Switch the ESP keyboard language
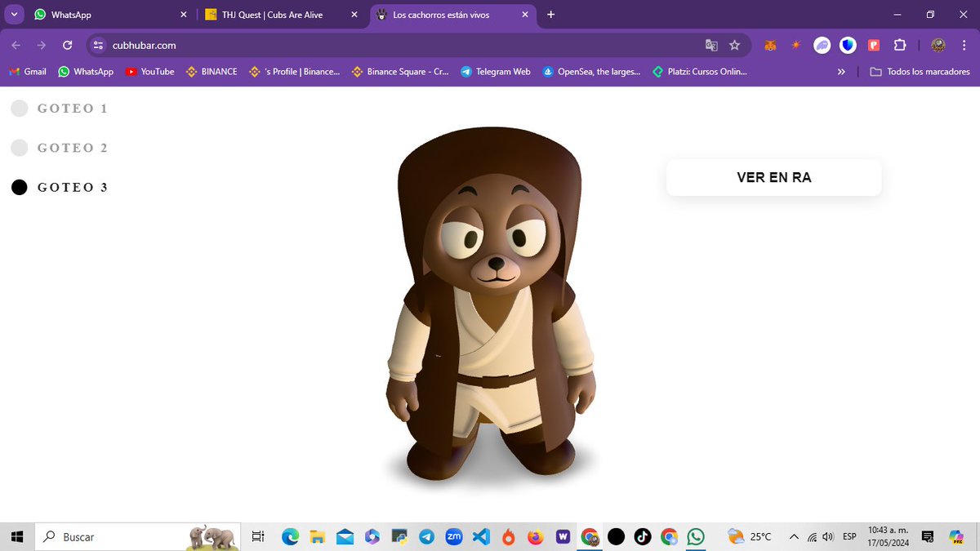The width and height of the screenshot is (980, 551). coord(849,536)
